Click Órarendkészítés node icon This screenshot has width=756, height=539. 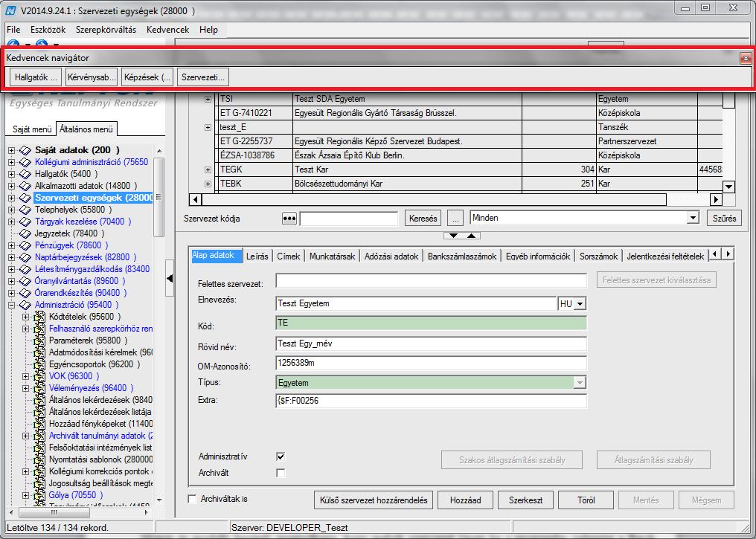pyautogui.click(x=25, y=293)
